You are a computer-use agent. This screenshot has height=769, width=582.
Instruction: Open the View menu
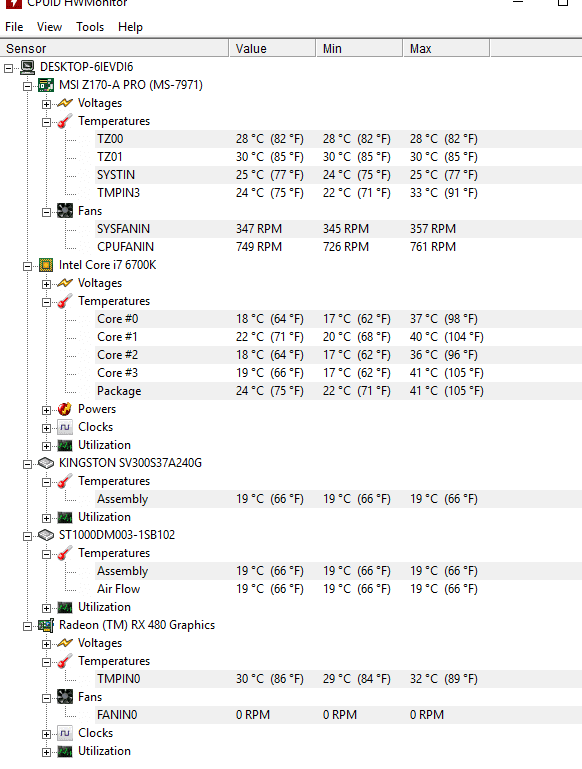50,27
